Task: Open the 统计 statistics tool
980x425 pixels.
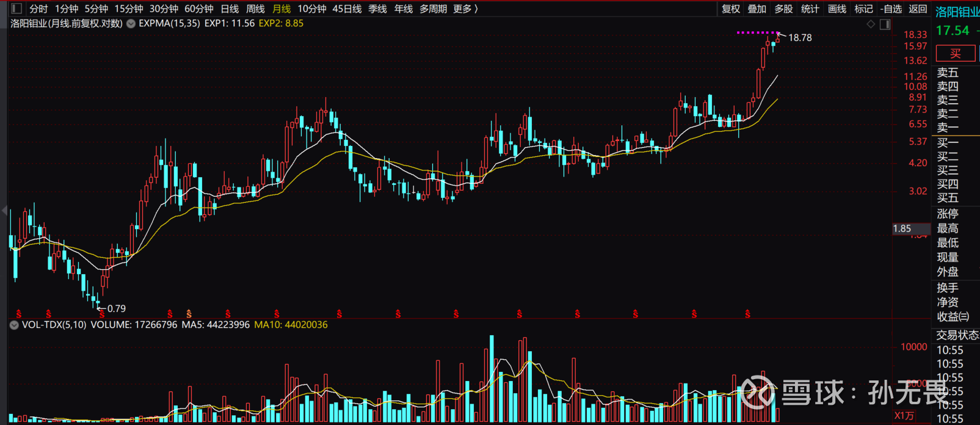Action: [810, 9]
